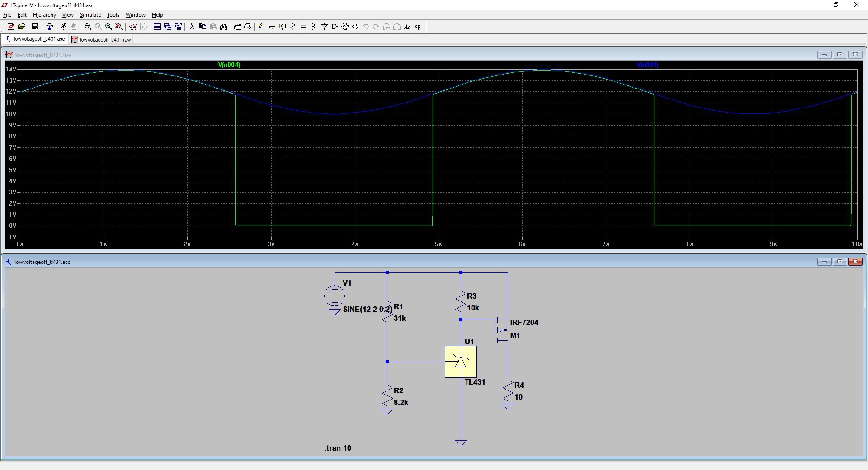Select the Move open-hand tool
Viewport: 868px width, 470px height.
(345, 27)
